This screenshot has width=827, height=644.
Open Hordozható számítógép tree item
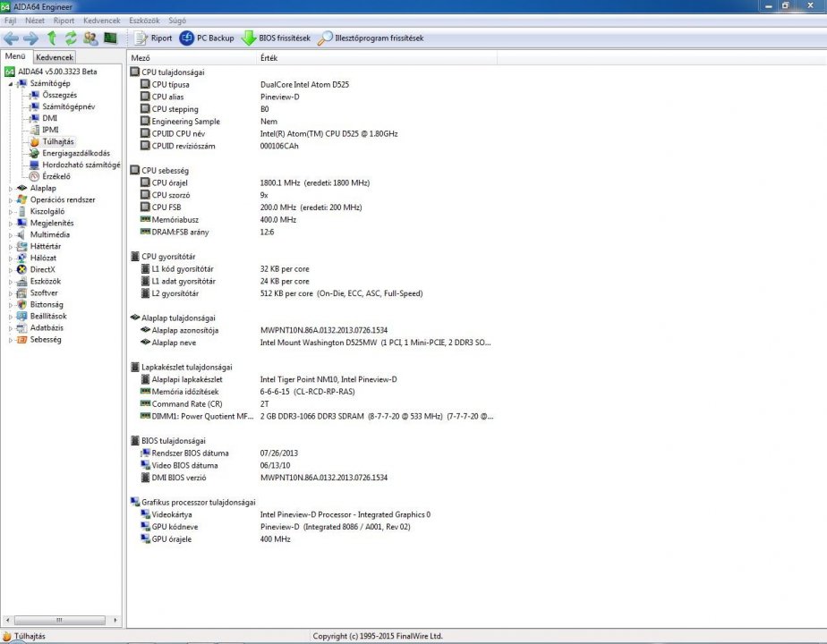pos(81,165)
